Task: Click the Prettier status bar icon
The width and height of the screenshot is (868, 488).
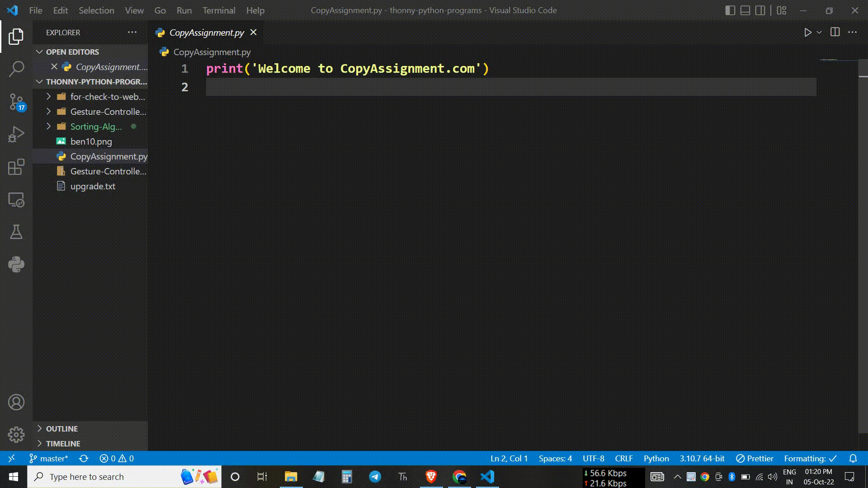Action: pyautogui.click(x=756, y=459)
